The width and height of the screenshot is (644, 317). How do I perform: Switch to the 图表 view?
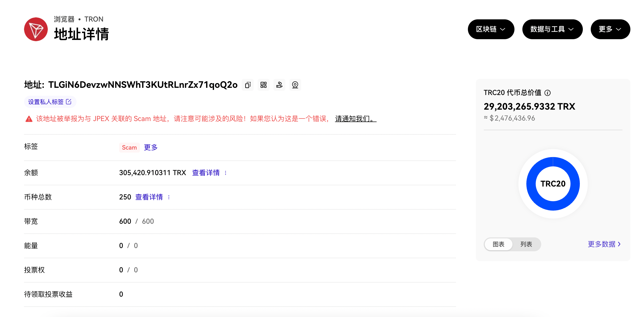[x=498, y=244]
